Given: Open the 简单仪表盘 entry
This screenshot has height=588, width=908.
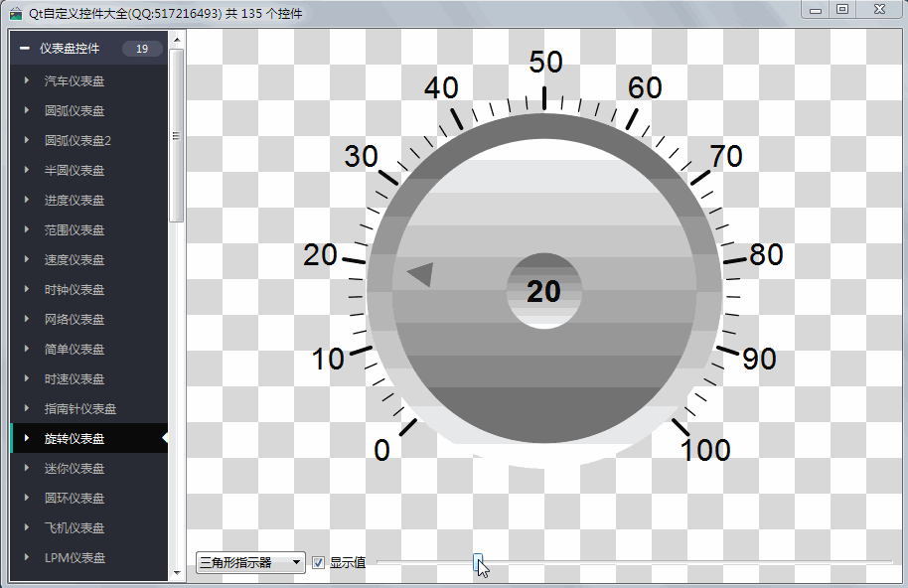Looking at the screenshot, I should point(89,349).
